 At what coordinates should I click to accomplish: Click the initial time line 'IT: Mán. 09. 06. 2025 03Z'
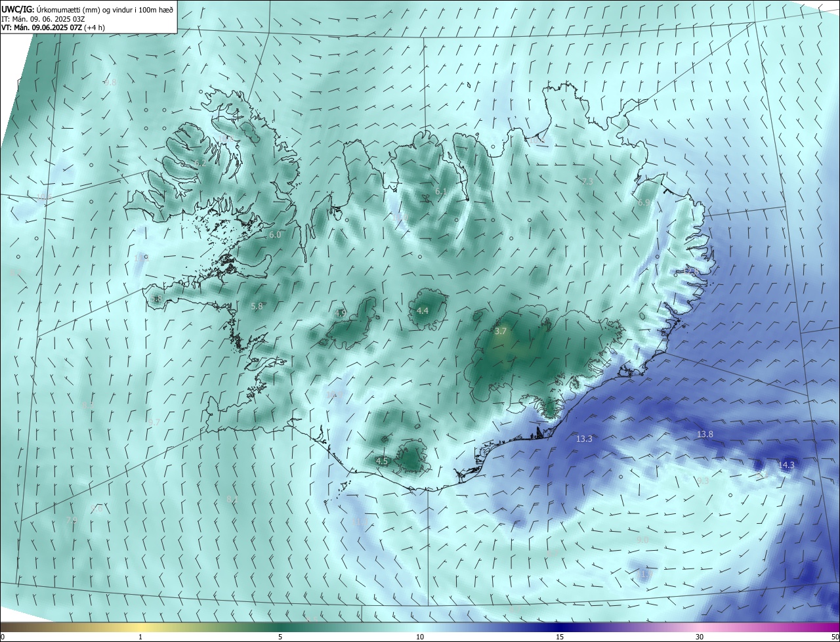pos(43,18)
